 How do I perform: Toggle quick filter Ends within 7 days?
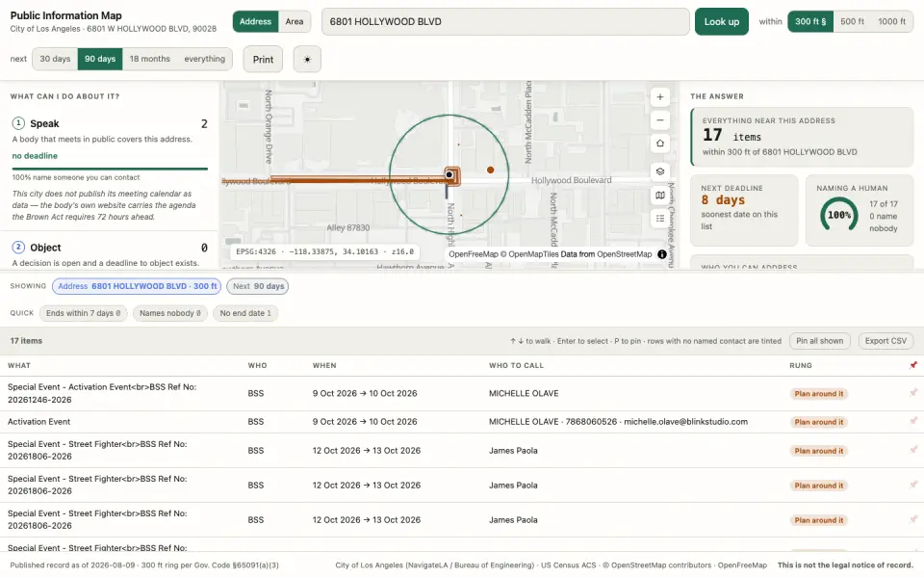pos(83,313)
